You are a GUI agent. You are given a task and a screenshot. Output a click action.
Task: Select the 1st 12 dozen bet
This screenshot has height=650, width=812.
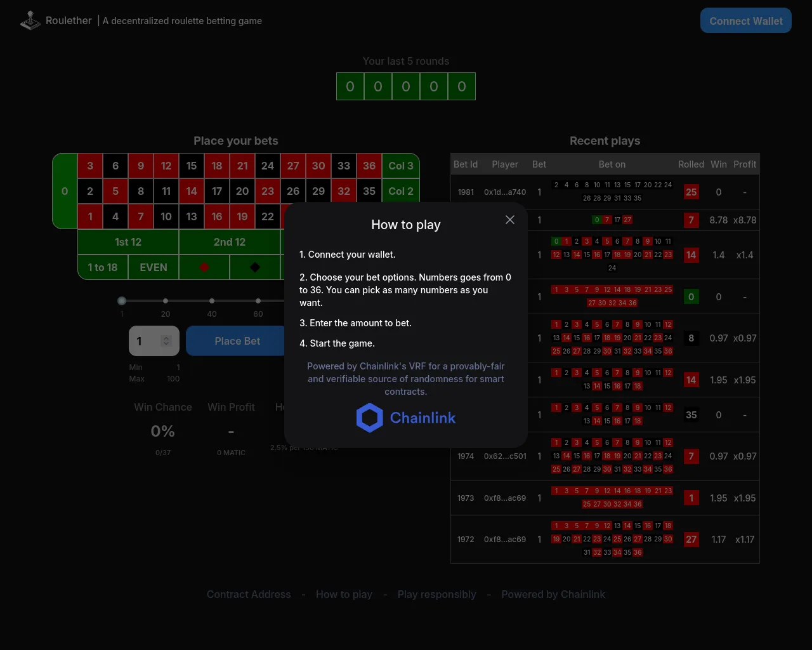[x=128, y=242]
